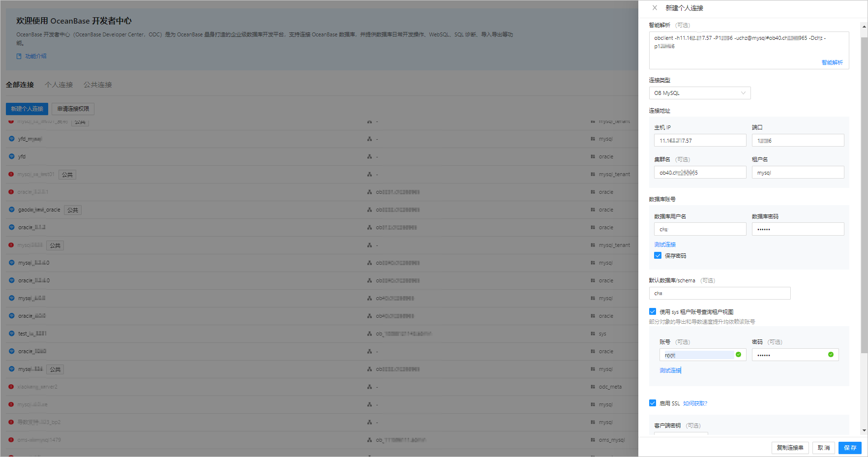Click the tenant icon in the gaoda oracle row
The height and width of the screenshot is (457, 868).
click(593, 210)
